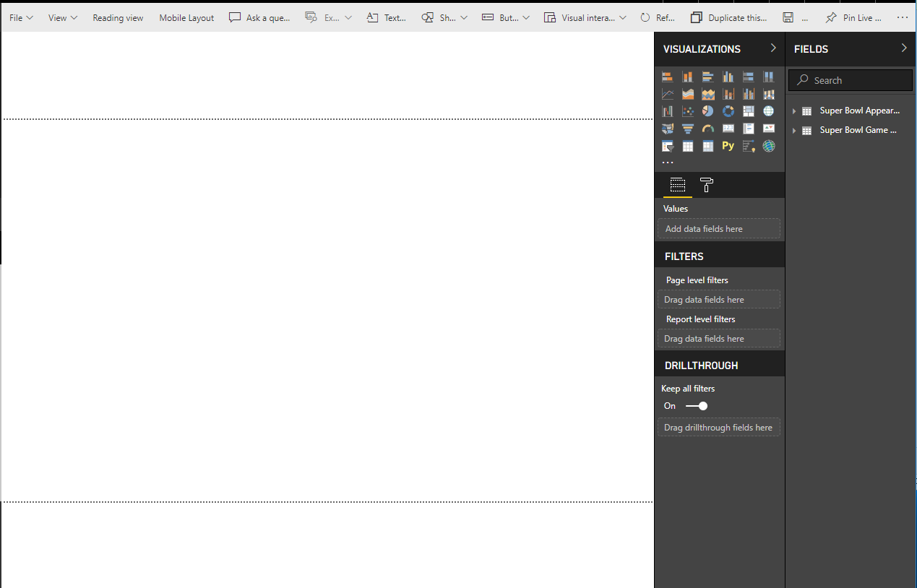Open the Visual interactions dropdown
917x588 pixels.
click(x=585, y=17)
